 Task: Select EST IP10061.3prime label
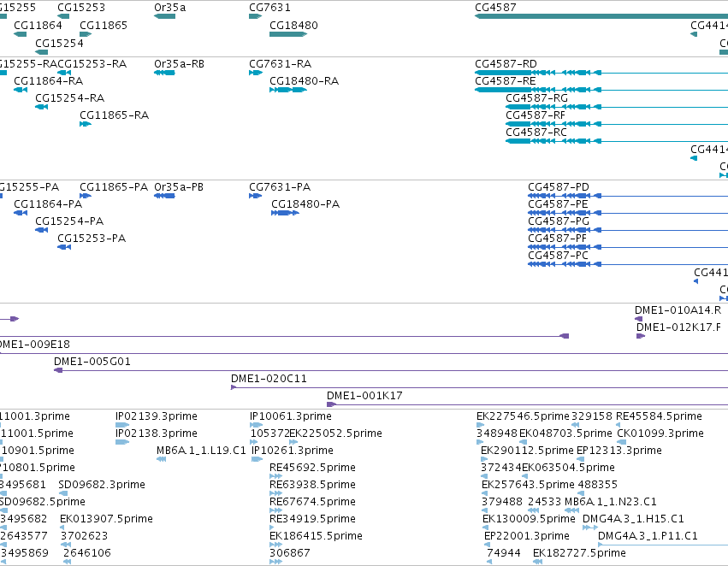291,416
